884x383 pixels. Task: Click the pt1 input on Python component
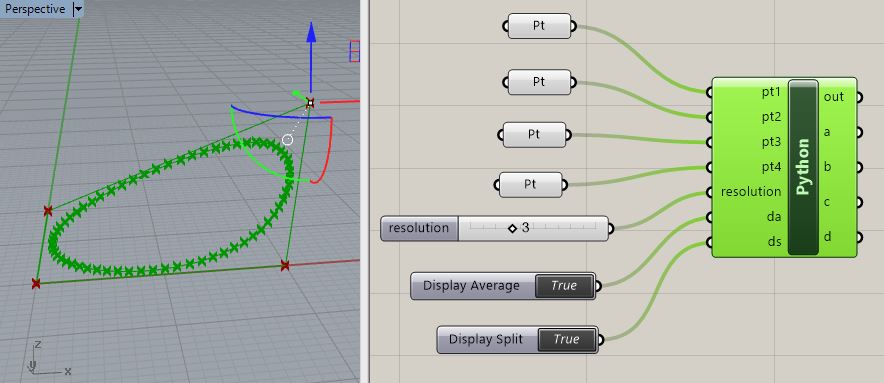pyautogui.click(x=770, y=91)
